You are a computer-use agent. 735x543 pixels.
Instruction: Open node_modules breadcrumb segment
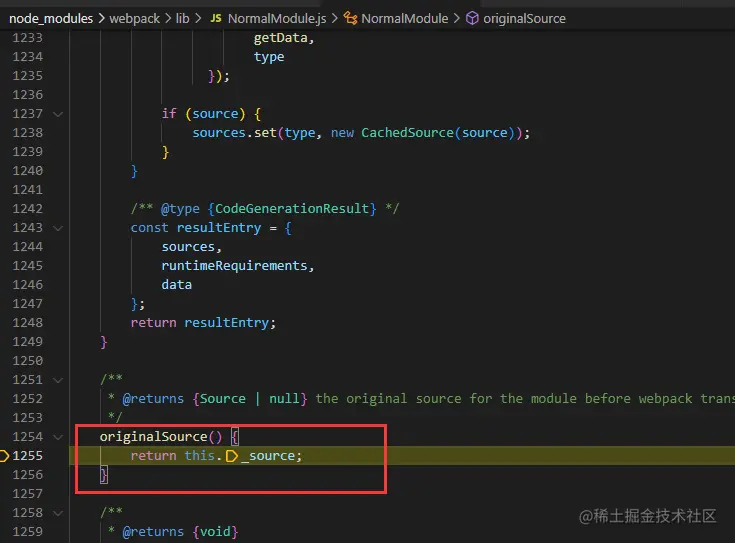(x=51, y=19)
